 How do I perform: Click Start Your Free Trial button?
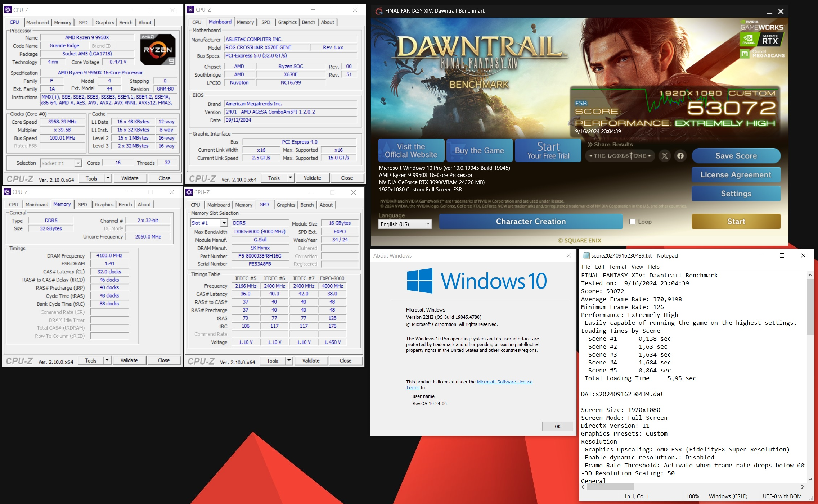pyautogui.click(x=548, y=150)
